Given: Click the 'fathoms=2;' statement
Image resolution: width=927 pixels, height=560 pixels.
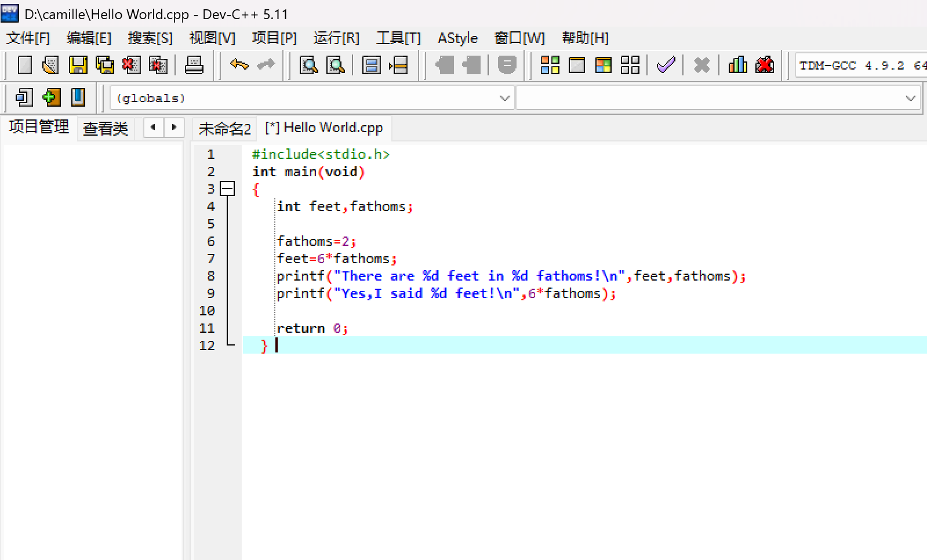Looking at the screenshot, I should point(317,241).
